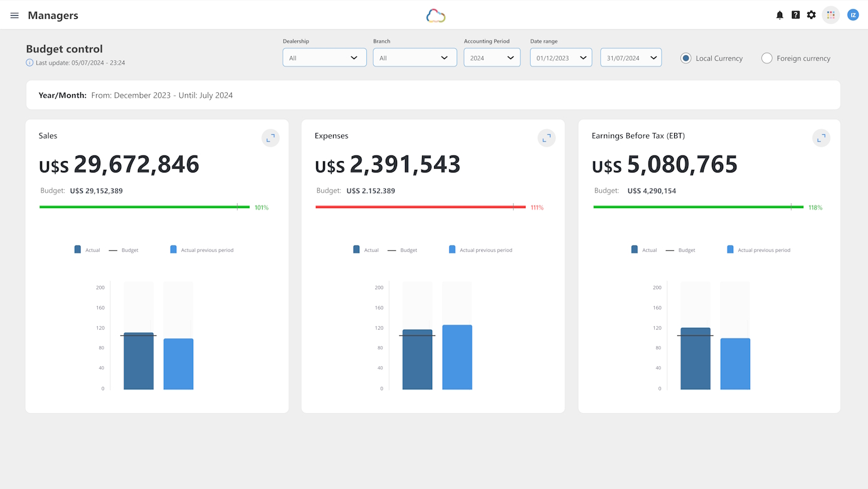Open settings gear icon
This screenshot has height=489, width=868.
click(x=812, y=15)
